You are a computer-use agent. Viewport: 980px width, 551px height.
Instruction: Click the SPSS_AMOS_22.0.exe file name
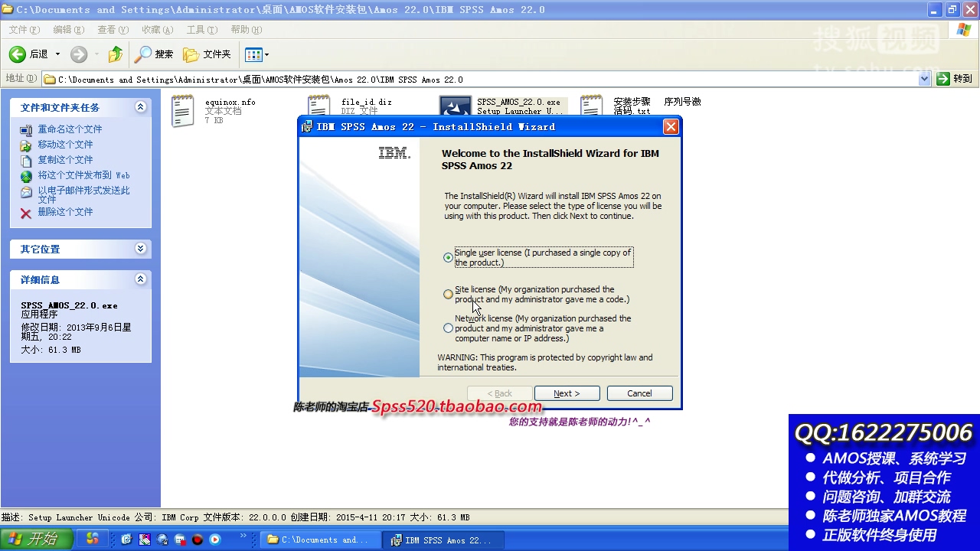pos(518,102)
